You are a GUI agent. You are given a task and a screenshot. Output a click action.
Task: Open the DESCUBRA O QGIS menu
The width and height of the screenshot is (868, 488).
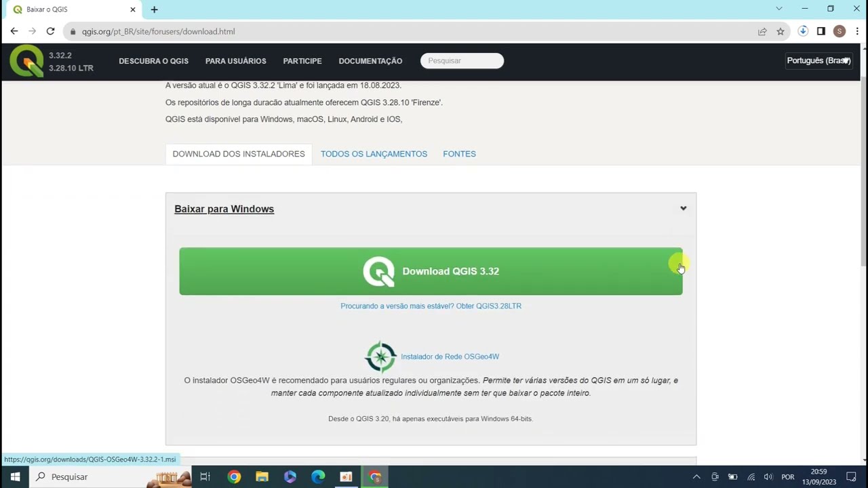click(153, 61)
